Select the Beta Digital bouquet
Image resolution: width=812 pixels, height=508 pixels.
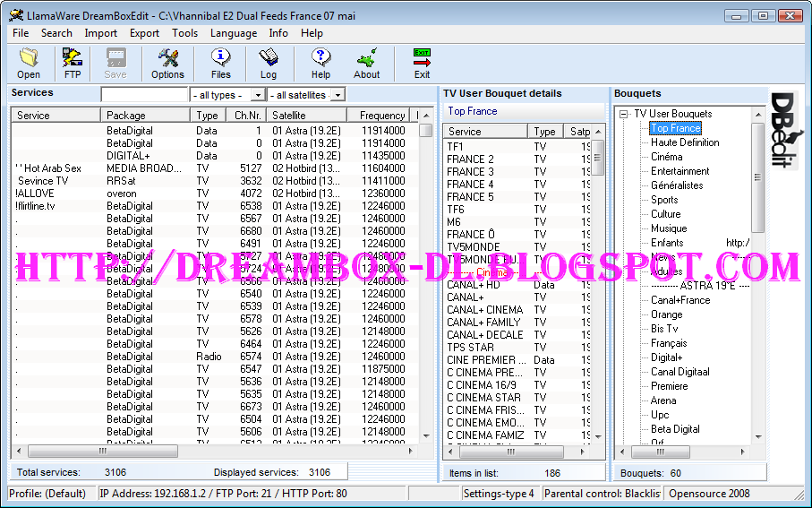(x=675, y=429)
